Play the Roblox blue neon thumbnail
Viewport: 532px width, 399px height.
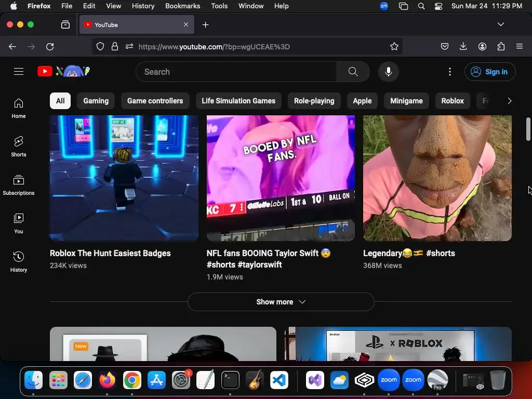[124, 178]
